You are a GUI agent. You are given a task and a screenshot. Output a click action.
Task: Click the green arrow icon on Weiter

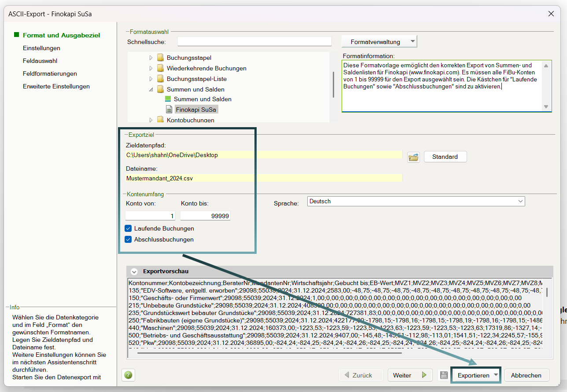(x=423, y=375)
